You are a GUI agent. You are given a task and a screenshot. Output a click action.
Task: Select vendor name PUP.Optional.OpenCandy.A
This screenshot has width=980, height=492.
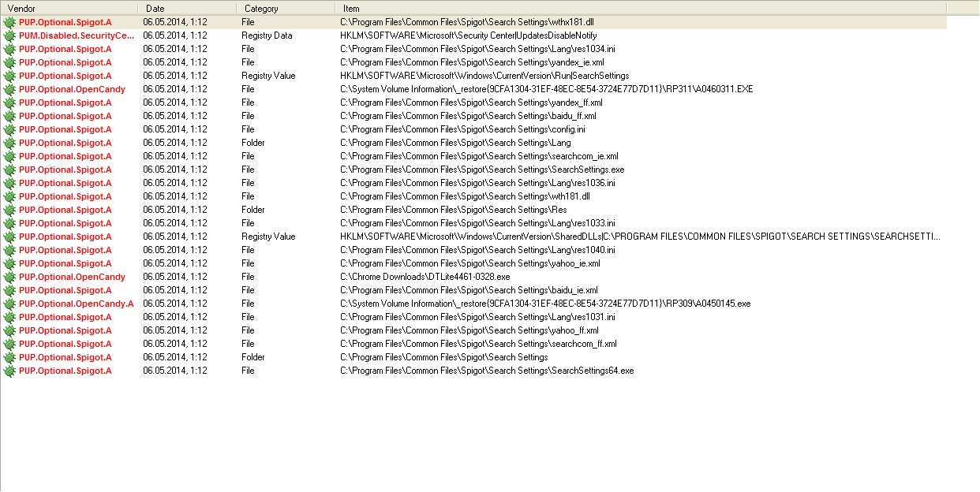[x=77, y=304]
